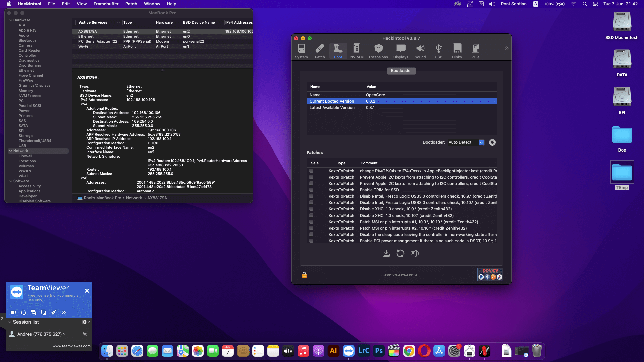644x362 pixels.
Task: Select the Wi-Fi row in Active Services
Action: pos(163,47)
